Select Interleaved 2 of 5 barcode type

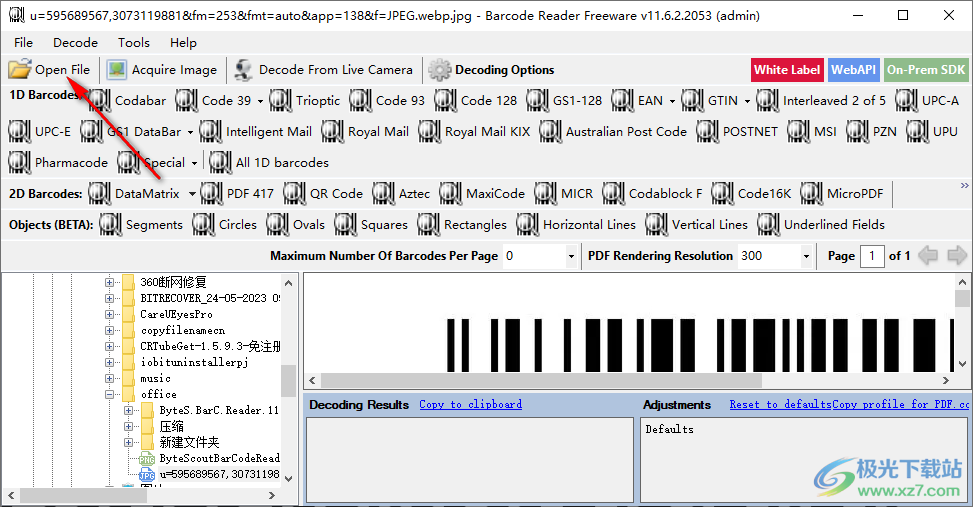(x=822, y=101)
